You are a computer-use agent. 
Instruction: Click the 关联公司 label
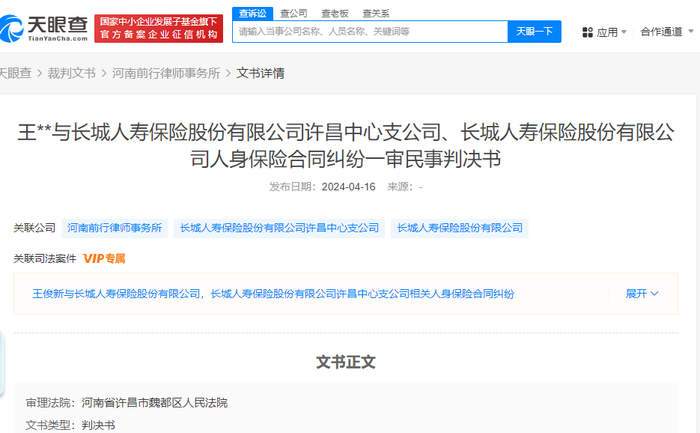34,228
